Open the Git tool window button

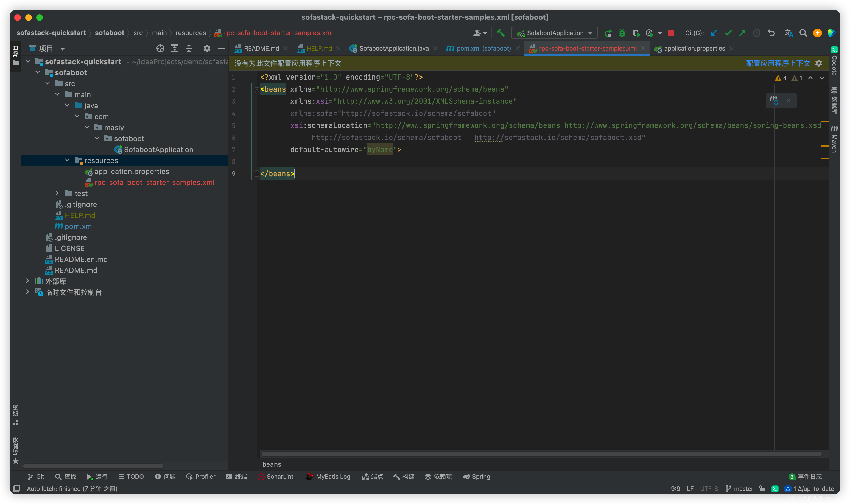pyautogui.click(x=36, y=477)
